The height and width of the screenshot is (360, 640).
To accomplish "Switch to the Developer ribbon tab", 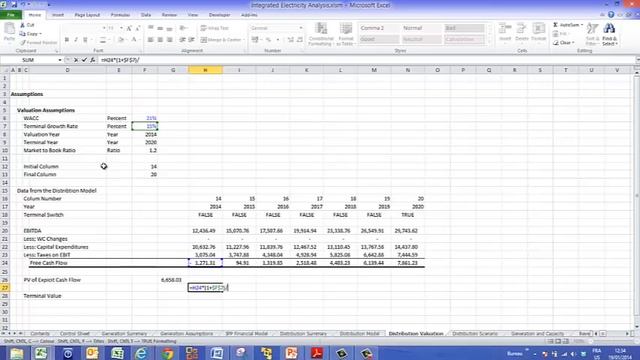I will click(219, 15).
